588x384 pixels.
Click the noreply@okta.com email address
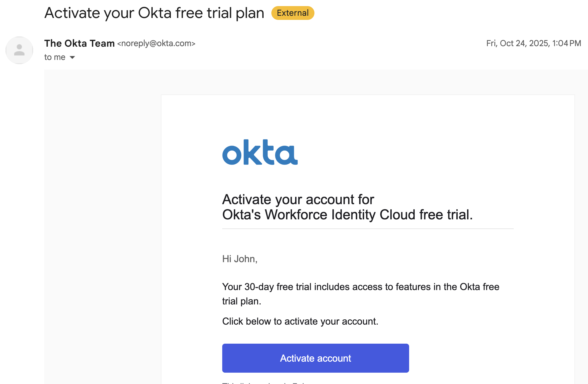156,43
